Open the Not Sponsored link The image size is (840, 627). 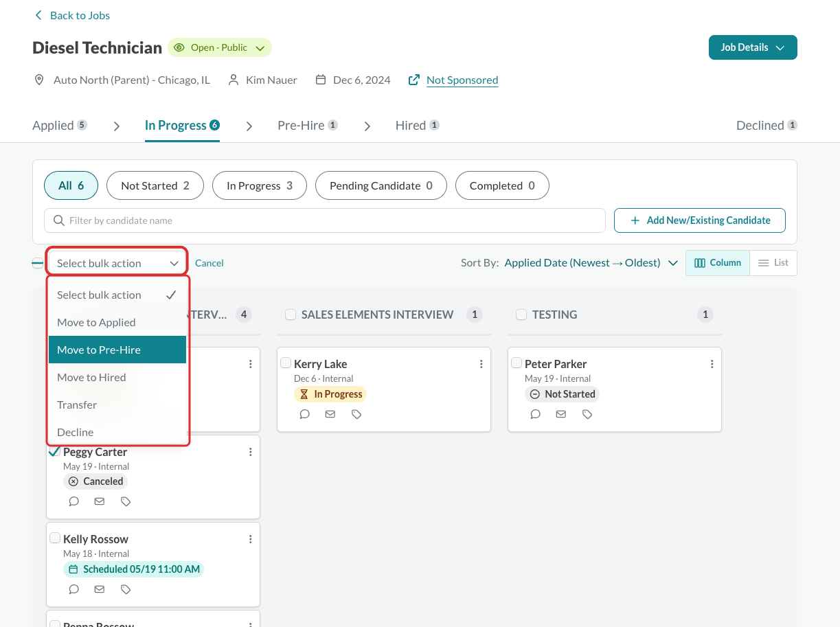[462, 80]
